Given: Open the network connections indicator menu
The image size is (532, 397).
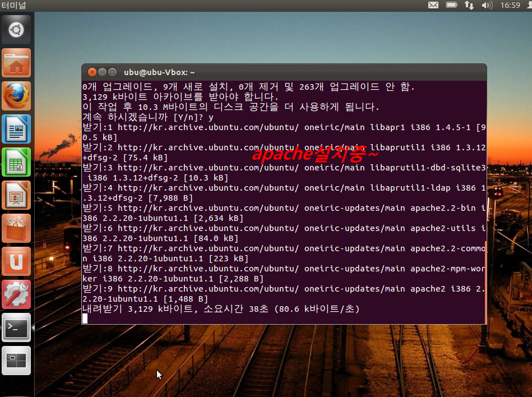Looking at the screenshot, I should click(x=469, y=6).
